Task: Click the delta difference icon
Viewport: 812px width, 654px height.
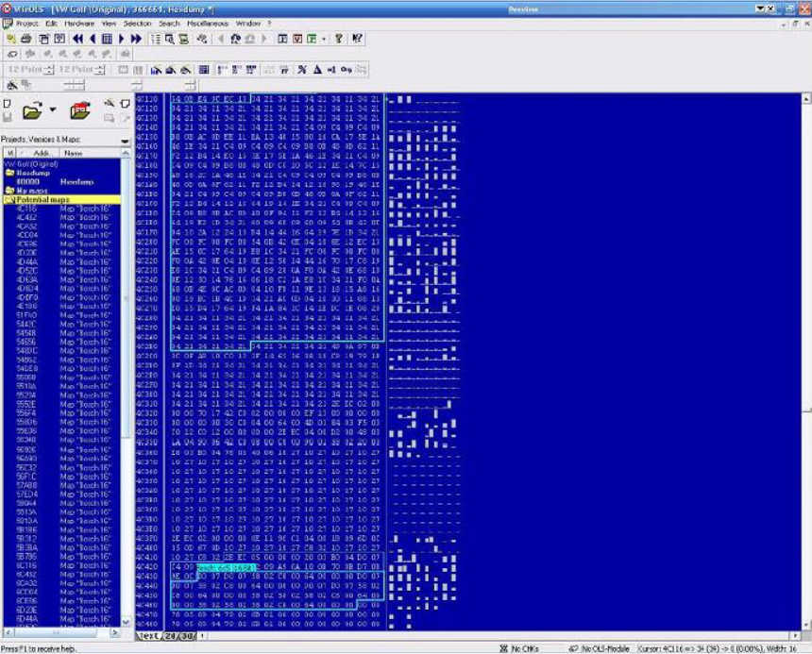Action: pos(317,70)
